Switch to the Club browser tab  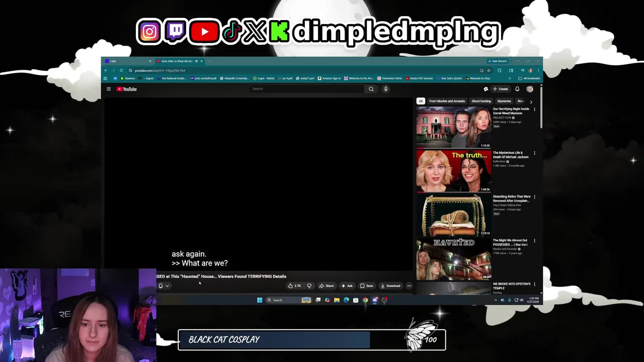coord(127,61)
